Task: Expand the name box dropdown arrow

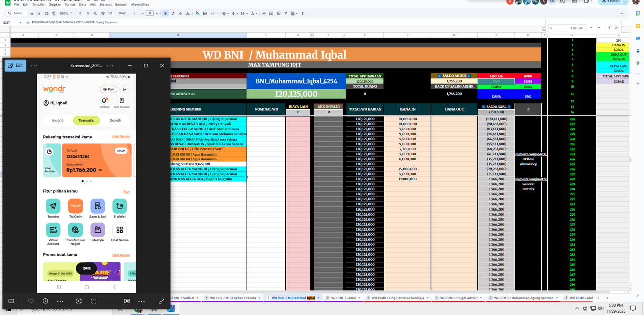Action: (x=20, y=22)
